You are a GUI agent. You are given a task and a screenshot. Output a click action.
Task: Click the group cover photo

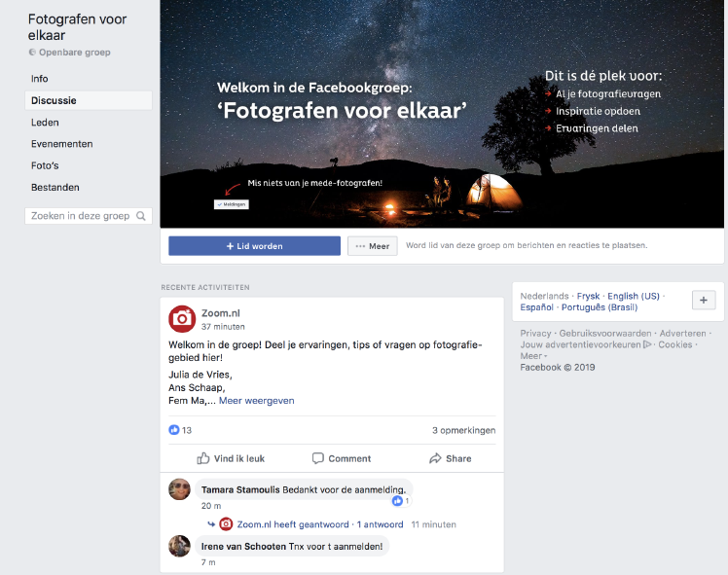point(442,114)
